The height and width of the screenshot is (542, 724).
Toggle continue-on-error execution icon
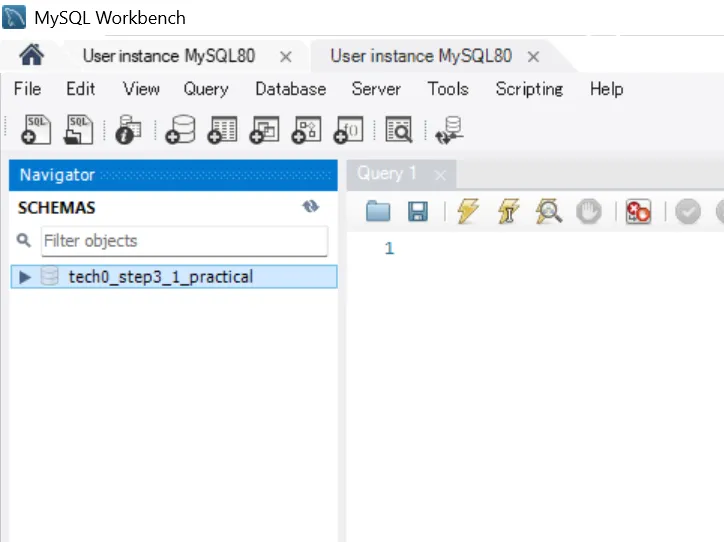point(639,212)
